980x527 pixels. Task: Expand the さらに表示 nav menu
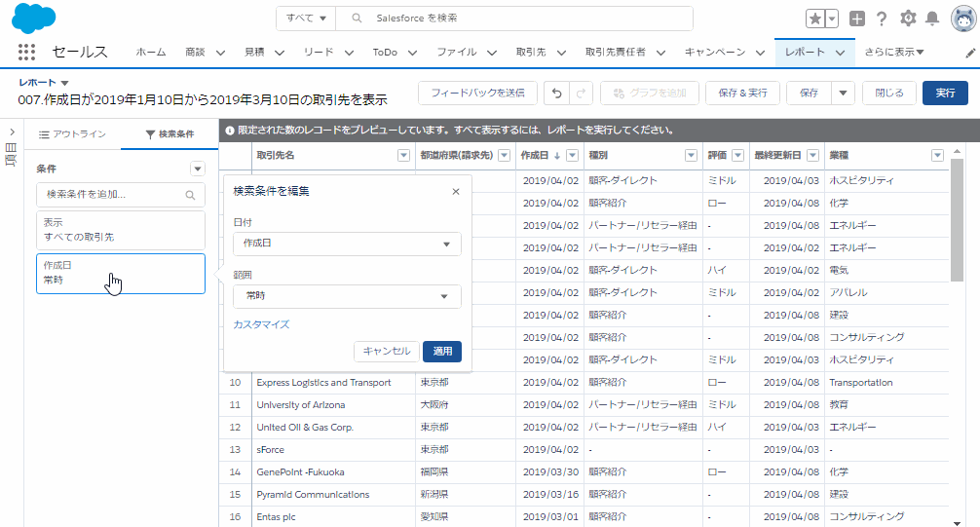tap(894, 53)
